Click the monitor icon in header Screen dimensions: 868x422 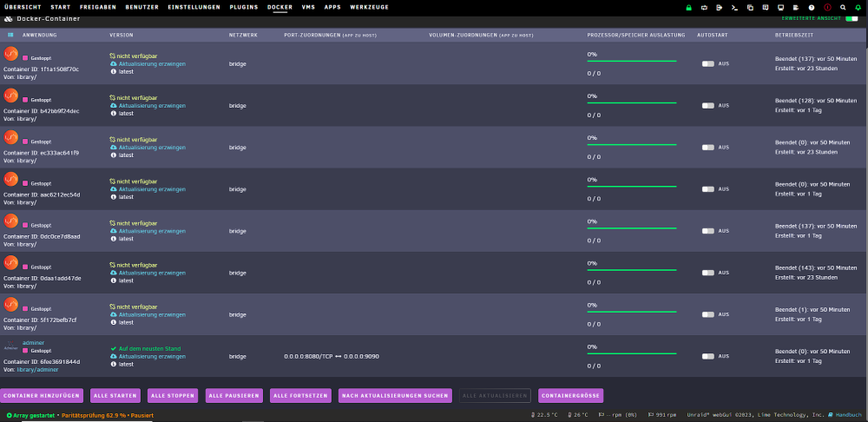pos(780,8)
